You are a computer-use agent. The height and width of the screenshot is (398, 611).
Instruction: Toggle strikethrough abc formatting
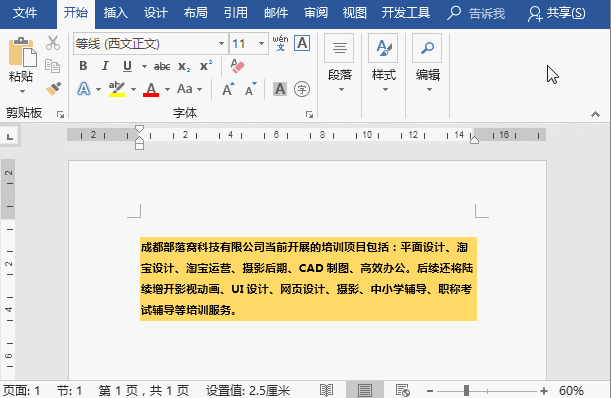[x=162, y=67]
